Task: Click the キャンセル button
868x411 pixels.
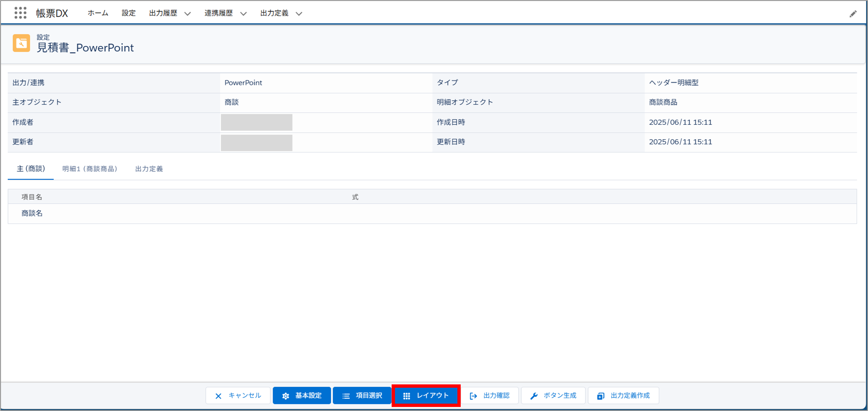Action: (238, 396)
